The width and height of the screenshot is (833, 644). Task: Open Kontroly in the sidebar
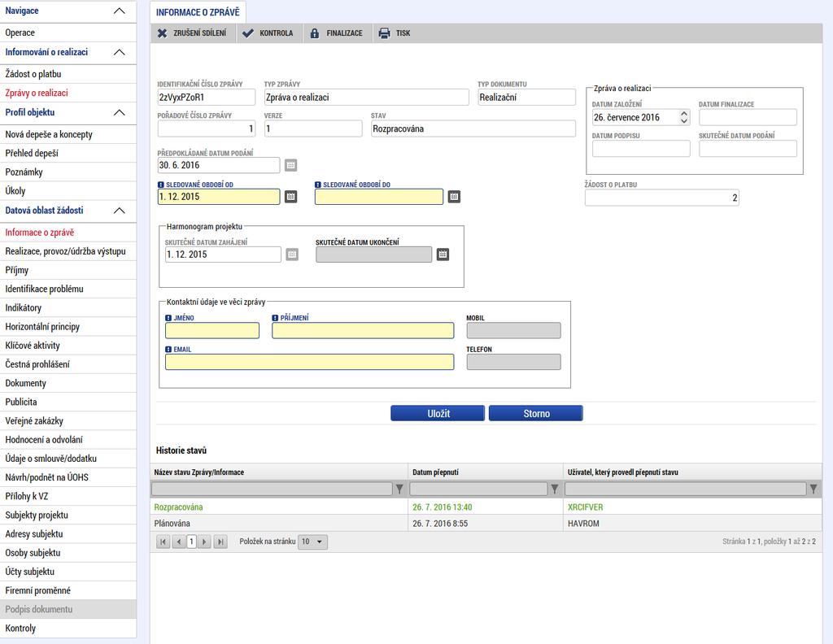[x=68, y=628]
